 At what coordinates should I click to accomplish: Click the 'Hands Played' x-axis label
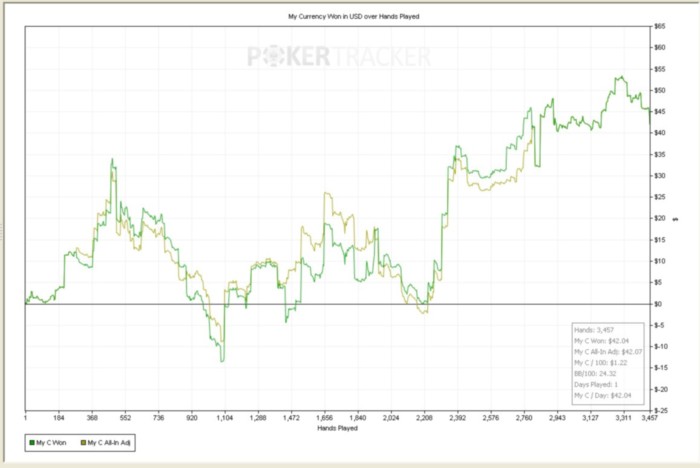338,428
